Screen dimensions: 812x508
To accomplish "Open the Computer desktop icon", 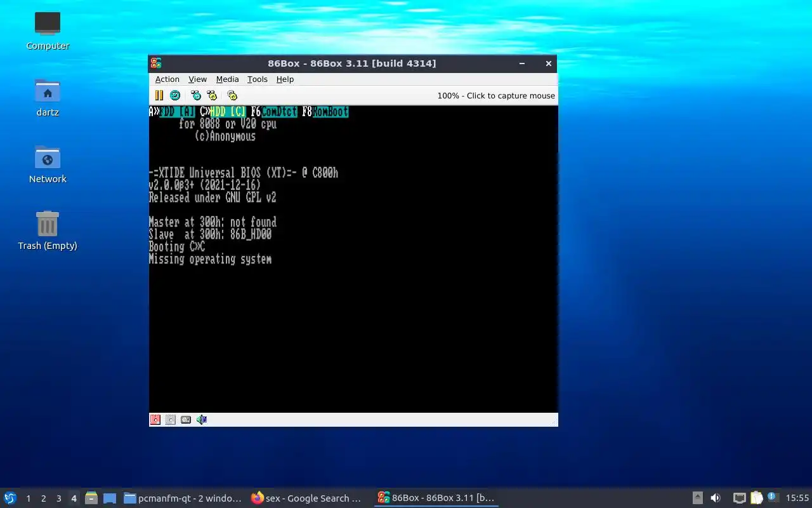I will click(x=48, y=30).
